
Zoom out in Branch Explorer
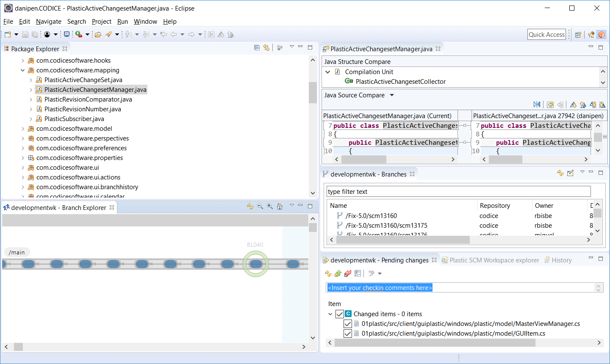pos(260,206)
